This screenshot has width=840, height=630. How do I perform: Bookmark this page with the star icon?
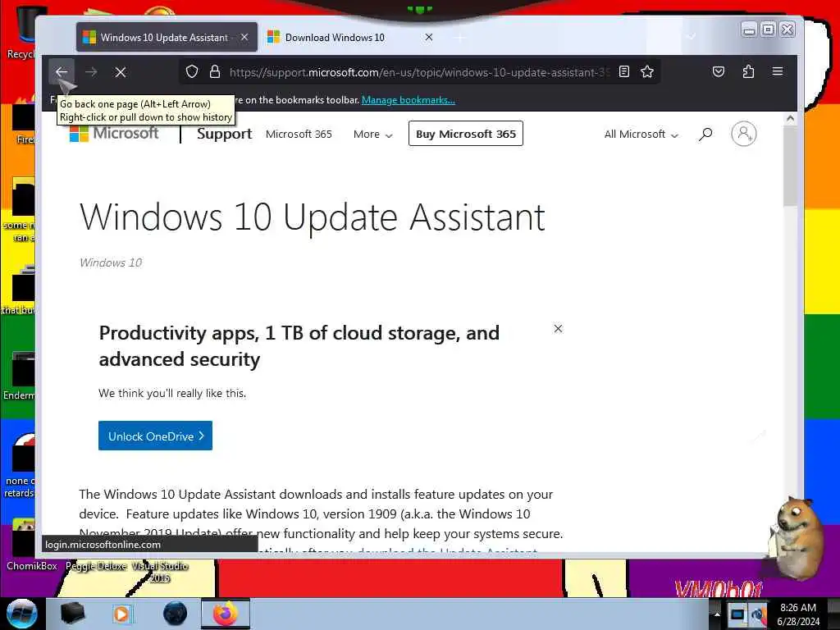click(x=647, y=72)
